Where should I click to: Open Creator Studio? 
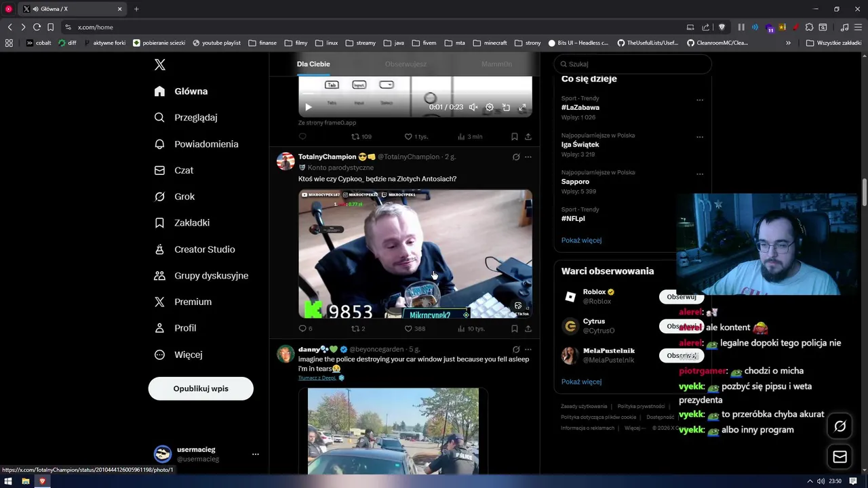click(x=195, y=249)
